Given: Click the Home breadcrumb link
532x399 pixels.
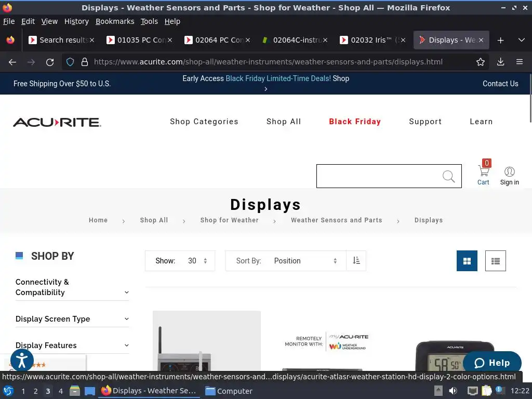Looking at the screenshot, I should click(x=98, y=220).
